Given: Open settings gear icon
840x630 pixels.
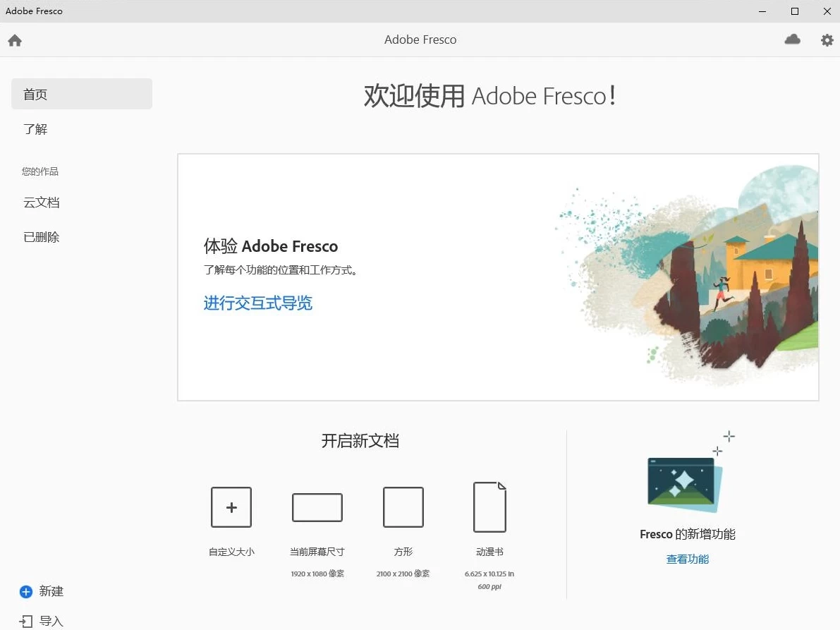Looking at the screenshot, I should pos(827,40).
